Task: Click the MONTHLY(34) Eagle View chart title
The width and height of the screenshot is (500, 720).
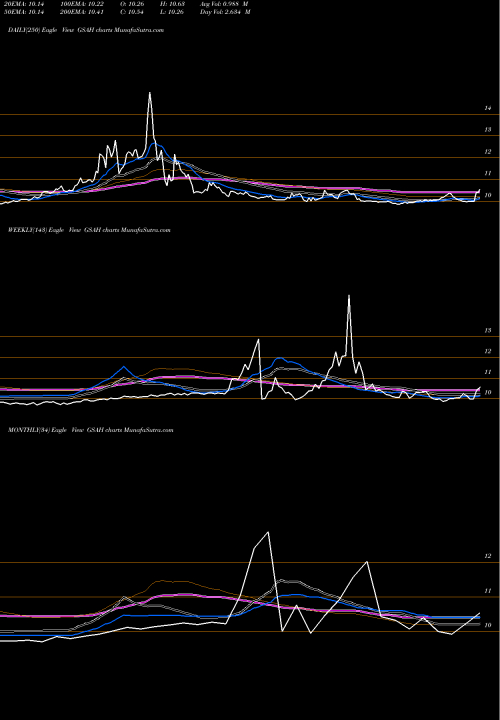Action: pyautogui.click(x=90, y=430)
